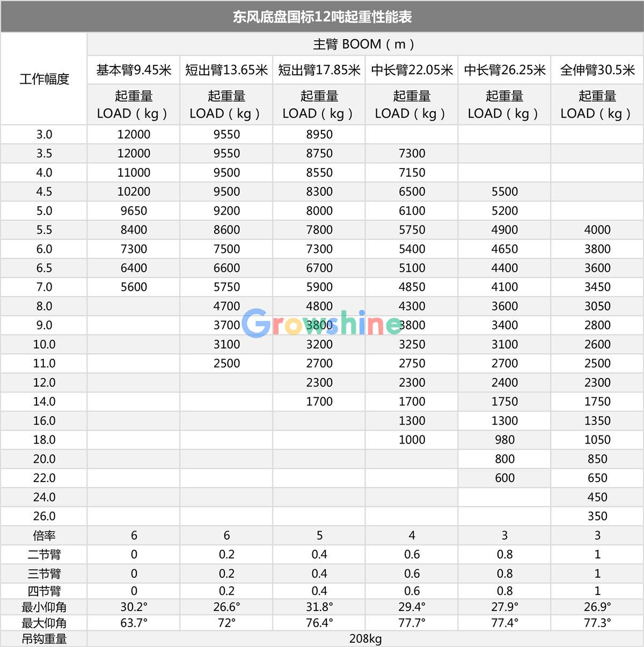Click the maximum angle 77.3°

tap(597, 623)
